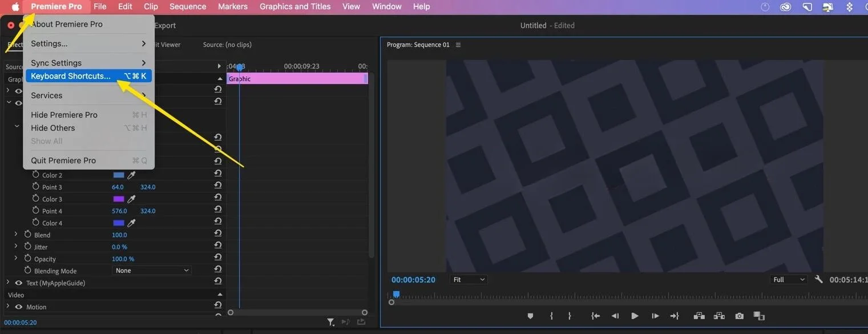Toggle animation stopwatch for Point 3
The height and width of the screenshot is (334, 868).
[x=36, y=187]
